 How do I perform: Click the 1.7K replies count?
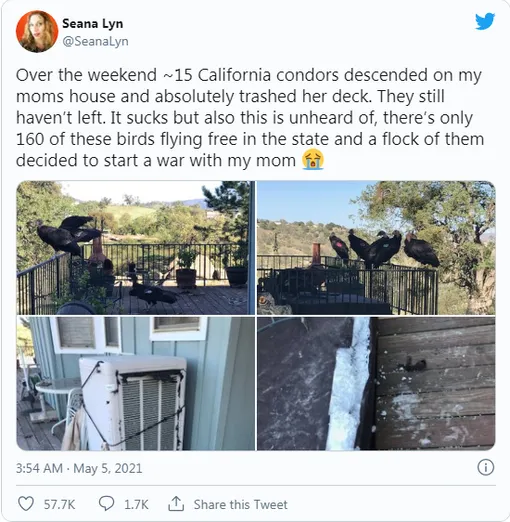coord(136,504)
